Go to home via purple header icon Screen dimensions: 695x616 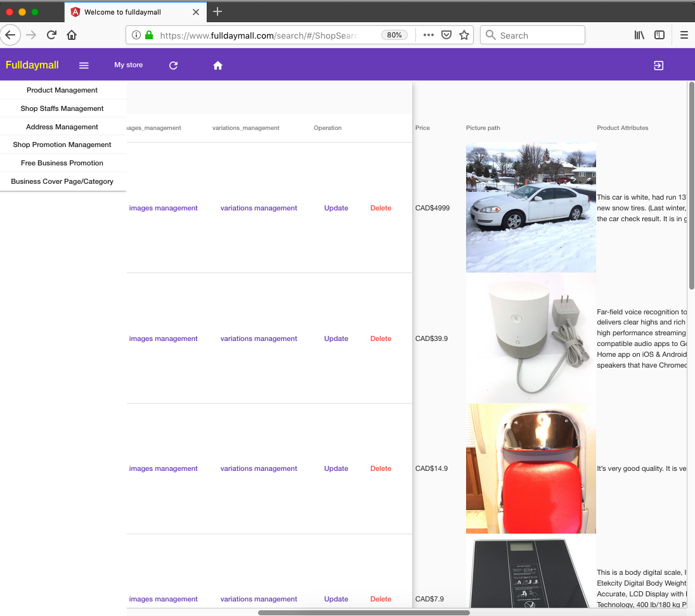coord(218,65)
